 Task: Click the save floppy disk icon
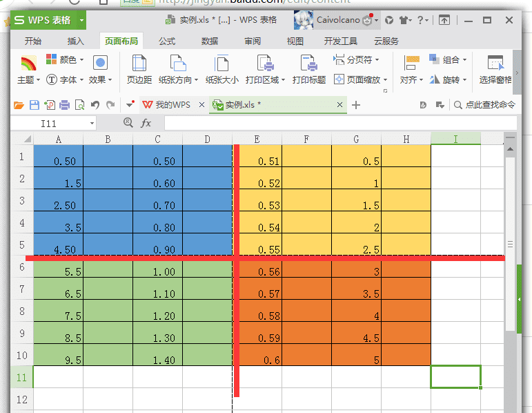(35, 105)
